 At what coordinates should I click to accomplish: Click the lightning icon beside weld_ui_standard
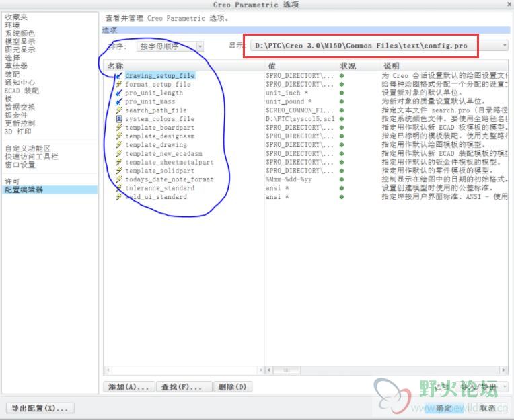(118, 197)
